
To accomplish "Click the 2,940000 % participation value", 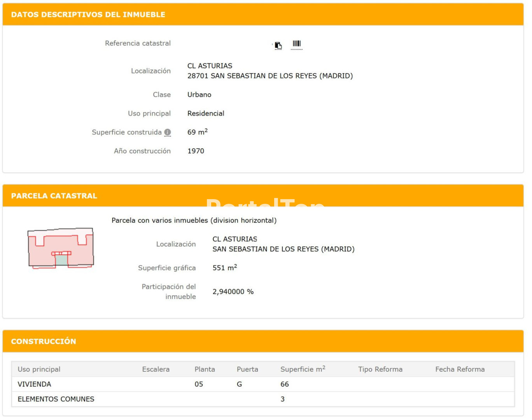I will coord(233,292).
